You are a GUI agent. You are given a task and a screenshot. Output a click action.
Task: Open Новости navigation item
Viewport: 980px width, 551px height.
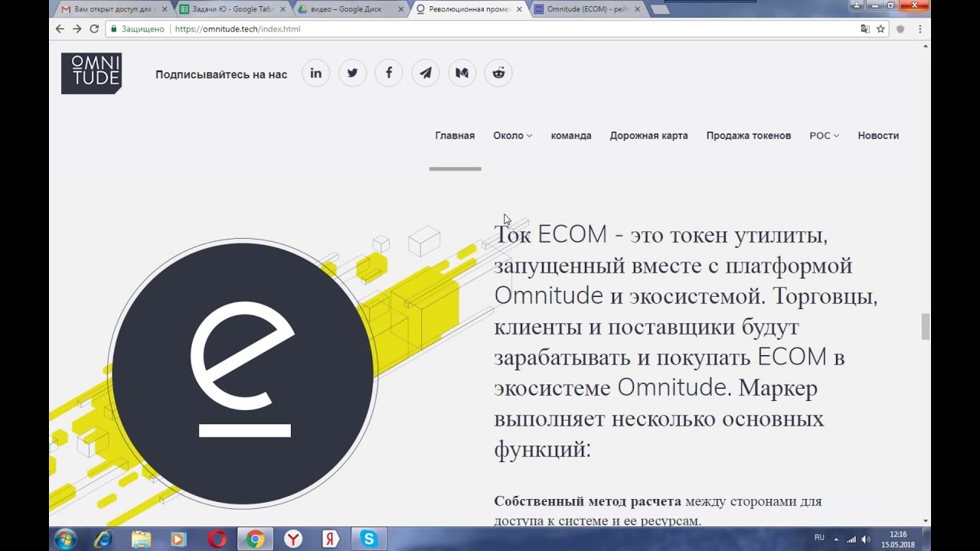pyautogui.click(x=878, y=135)
